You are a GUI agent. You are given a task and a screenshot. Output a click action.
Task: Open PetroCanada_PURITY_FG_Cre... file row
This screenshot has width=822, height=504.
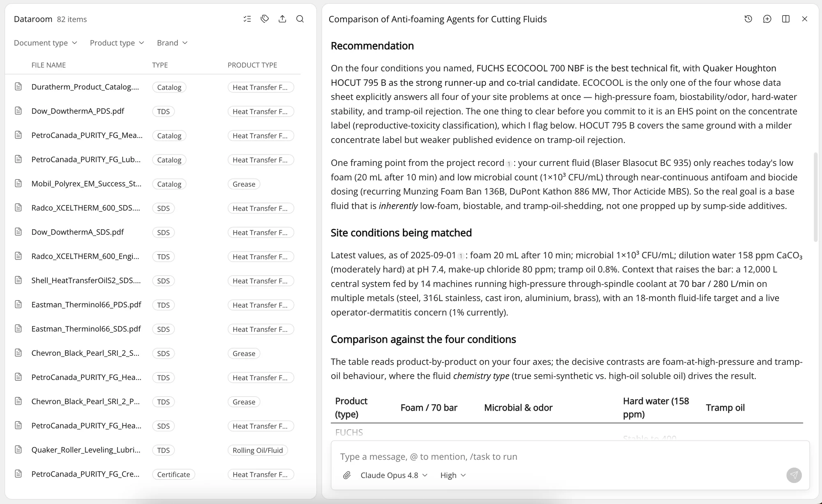click(152, 474)
